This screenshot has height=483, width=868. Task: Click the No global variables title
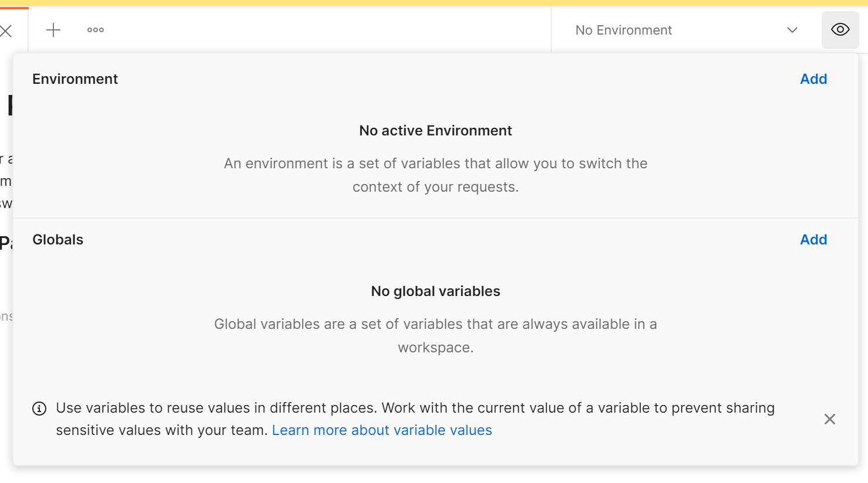pyautogui.click(x=436, y=291)
